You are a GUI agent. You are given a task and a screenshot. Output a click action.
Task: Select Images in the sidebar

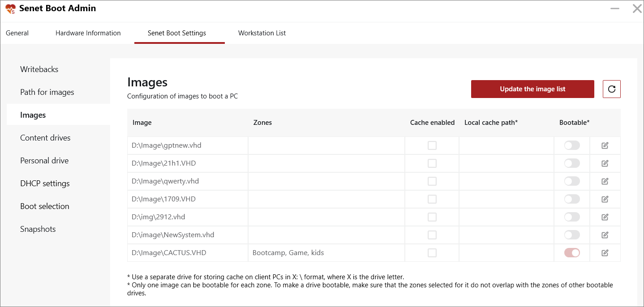(58, 115)
